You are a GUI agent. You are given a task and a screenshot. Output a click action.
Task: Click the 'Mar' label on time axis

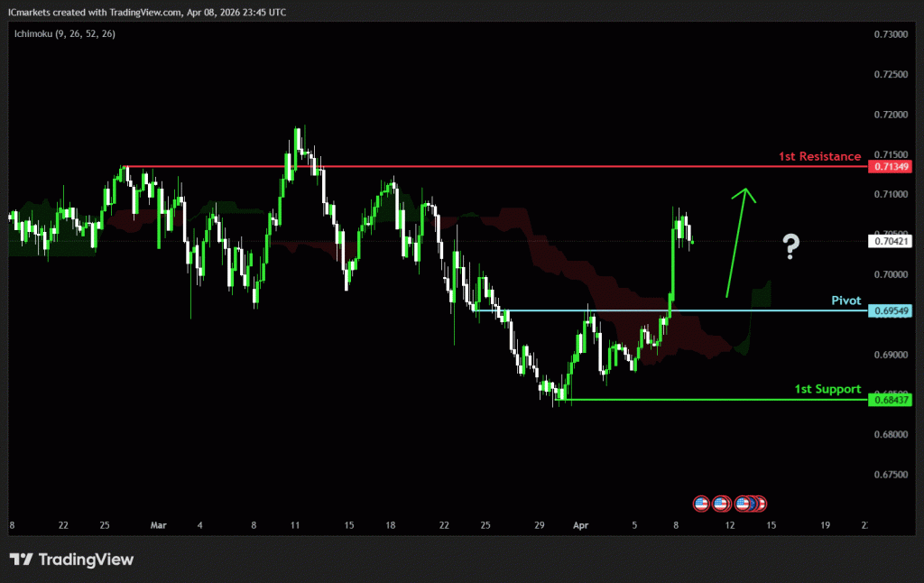(159, 524)
